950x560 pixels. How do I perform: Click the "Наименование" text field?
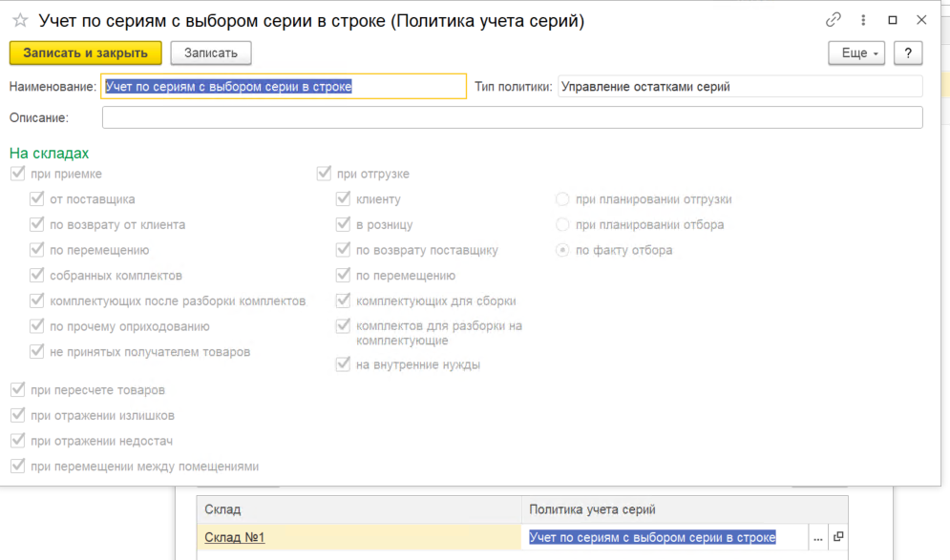285,87
